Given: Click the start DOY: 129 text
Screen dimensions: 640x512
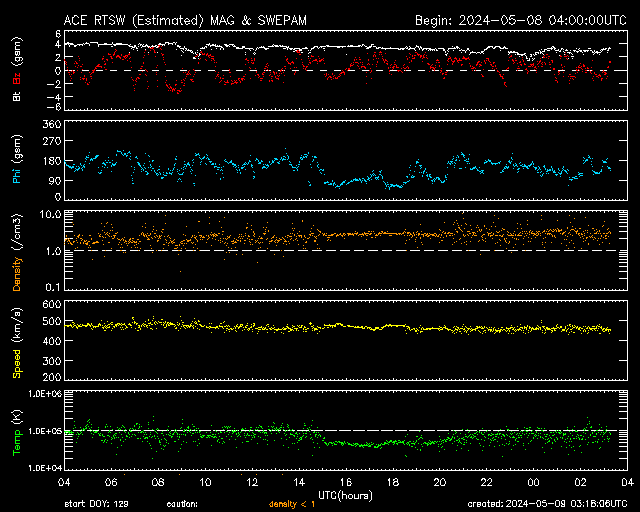Looking at the screenshot, I should coord(96,503).
